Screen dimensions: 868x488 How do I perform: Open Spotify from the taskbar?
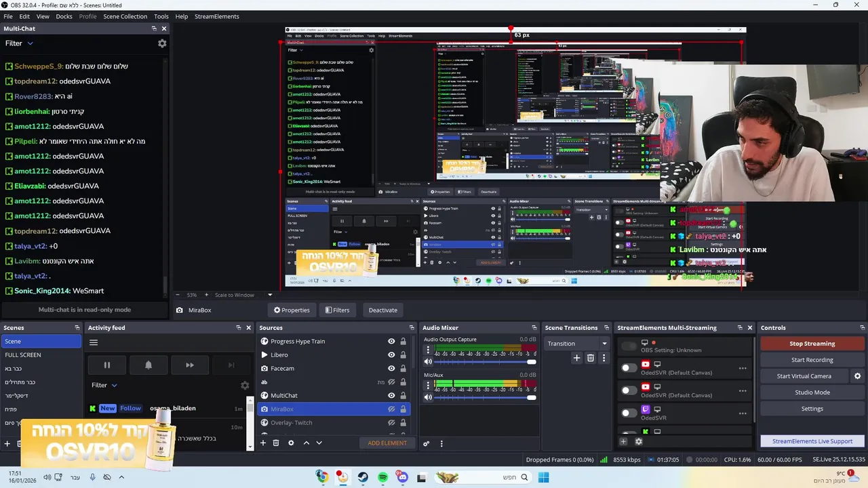point(383,478)
